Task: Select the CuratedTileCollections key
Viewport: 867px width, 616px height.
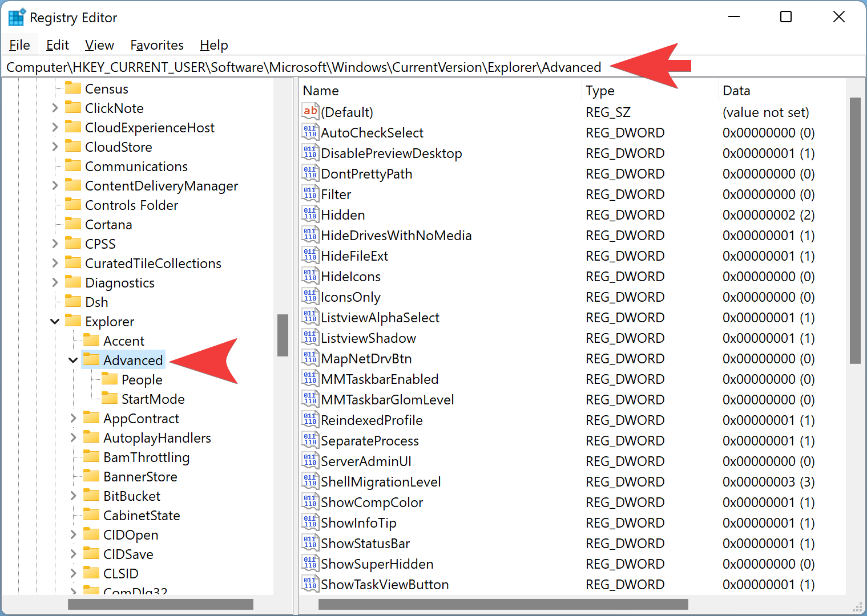Action: [x=154, y=264]
